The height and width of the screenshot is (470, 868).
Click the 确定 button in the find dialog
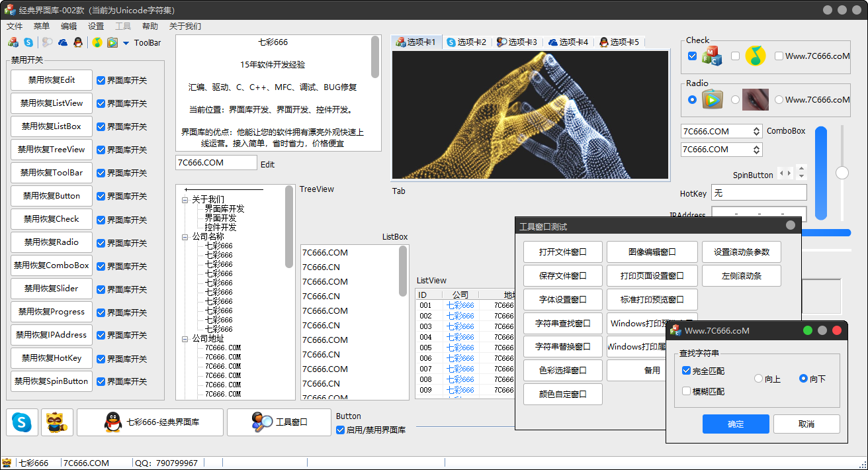tap(736, 424)
